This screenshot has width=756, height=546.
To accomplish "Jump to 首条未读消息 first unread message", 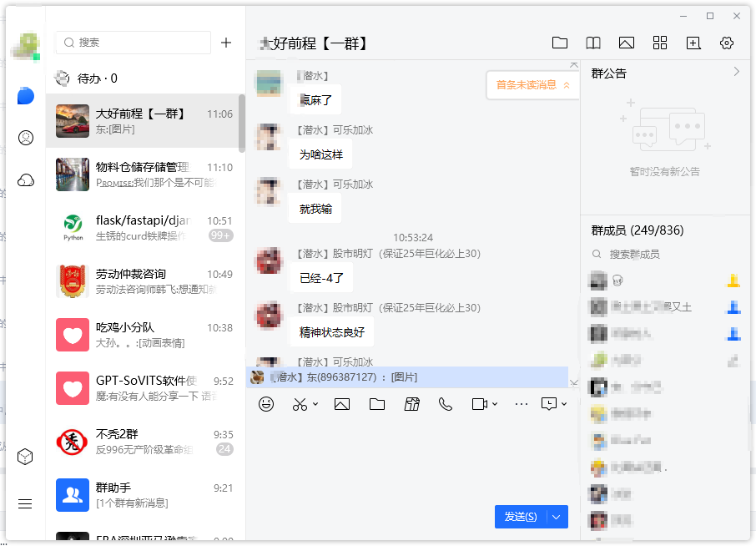I will [x=532, y=84].
